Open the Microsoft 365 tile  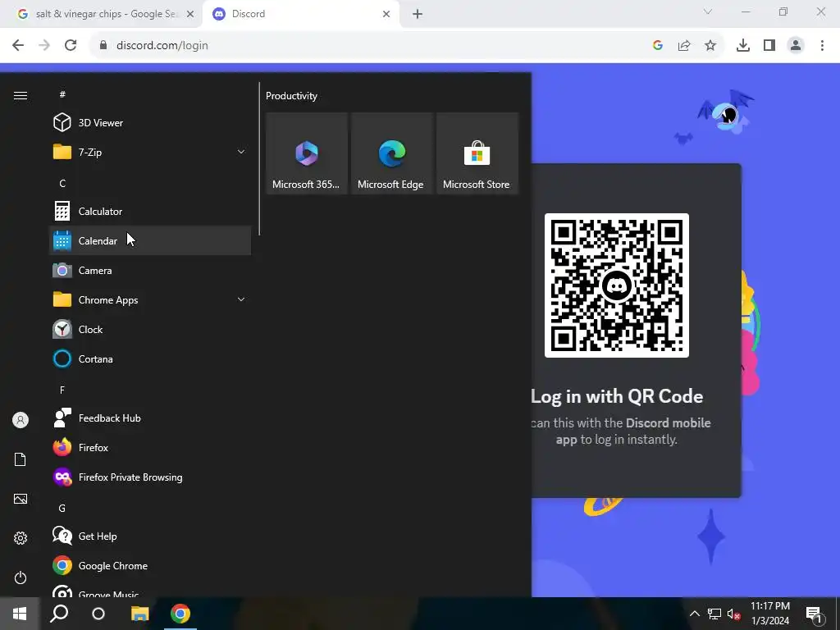click(307, 153)
